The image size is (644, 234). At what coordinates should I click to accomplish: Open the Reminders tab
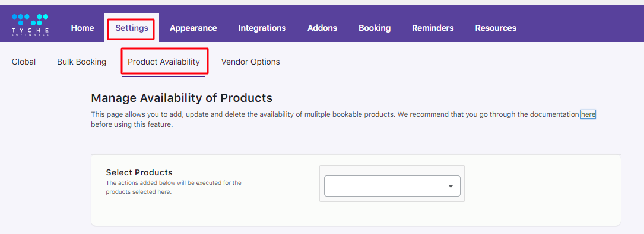tap(433, 28)
